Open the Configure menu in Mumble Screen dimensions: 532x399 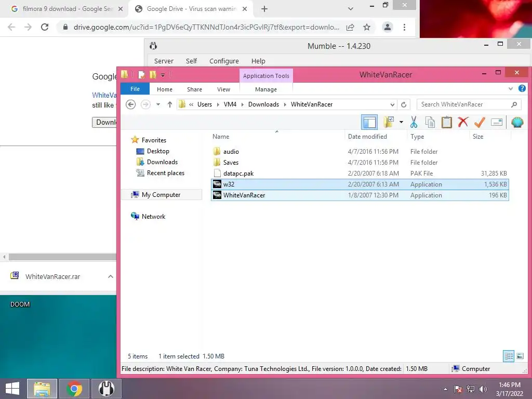click(x=224, y=61)
